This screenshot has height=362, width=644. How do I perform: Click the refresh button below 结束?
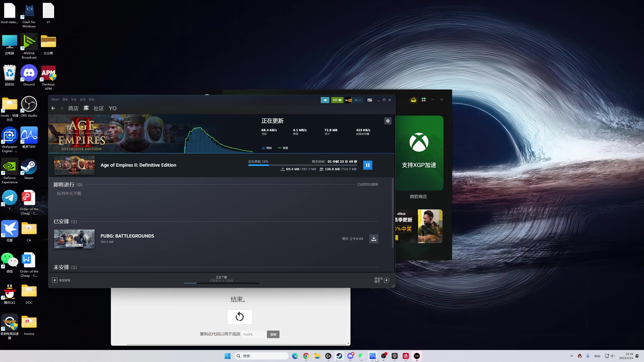click(239, 317)
